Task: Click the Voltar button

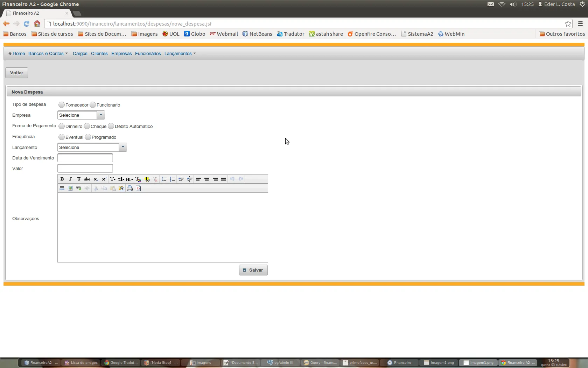Action: click(16, 73)
